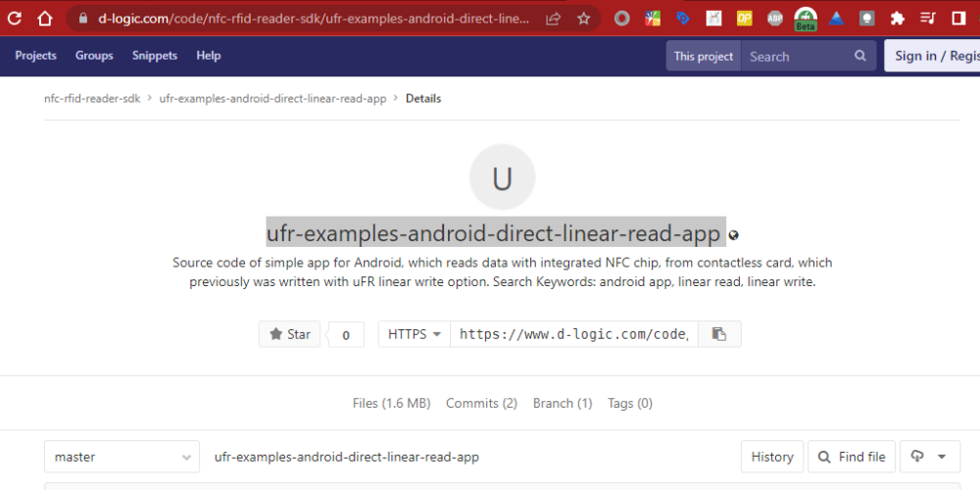Image resolution: width=980 pixels, height=490 pixels.
Task: View the History of commits
Action: (x=772, y=457)
